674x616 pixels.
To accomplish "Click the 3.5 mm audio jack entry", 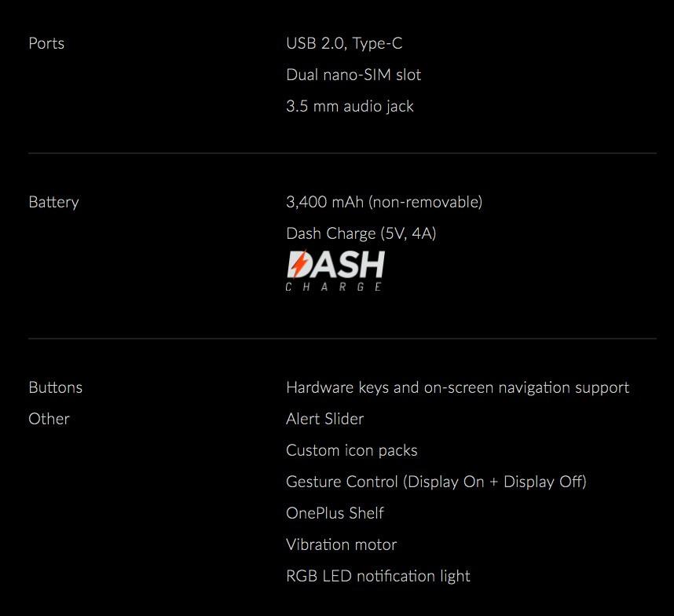I will tap(350, 106).
